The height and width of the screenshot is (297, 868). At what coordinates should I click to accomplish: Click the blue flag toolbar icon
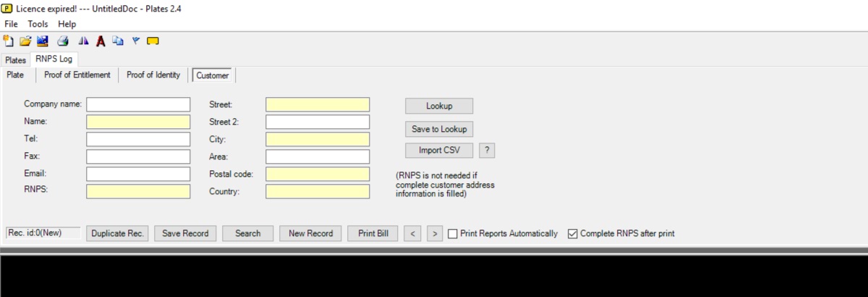point(135,41)
